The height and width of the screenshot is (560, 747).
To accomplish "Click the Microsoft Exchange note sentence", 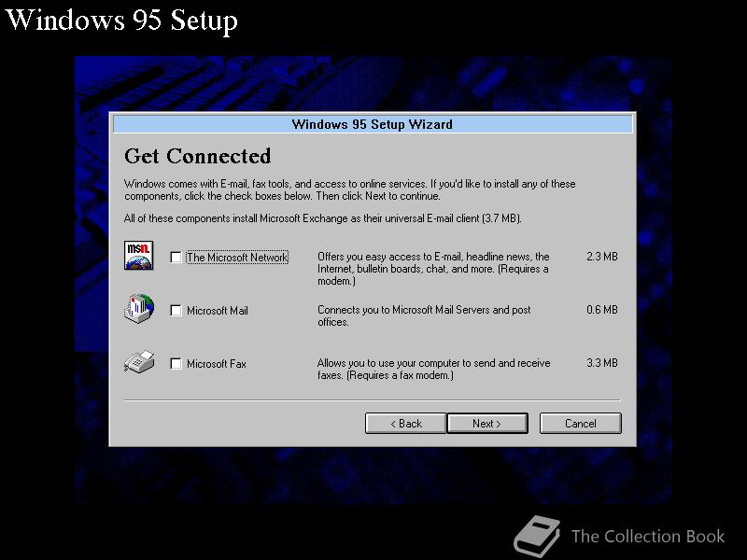I will click(322, 218).
